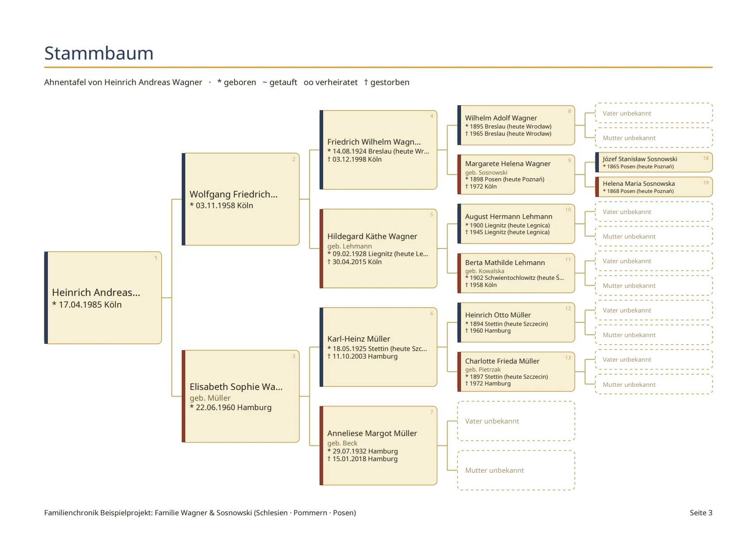Open Anneliese Margot Müller geb. Beck
756x535 pixels.
coord(378,445)
